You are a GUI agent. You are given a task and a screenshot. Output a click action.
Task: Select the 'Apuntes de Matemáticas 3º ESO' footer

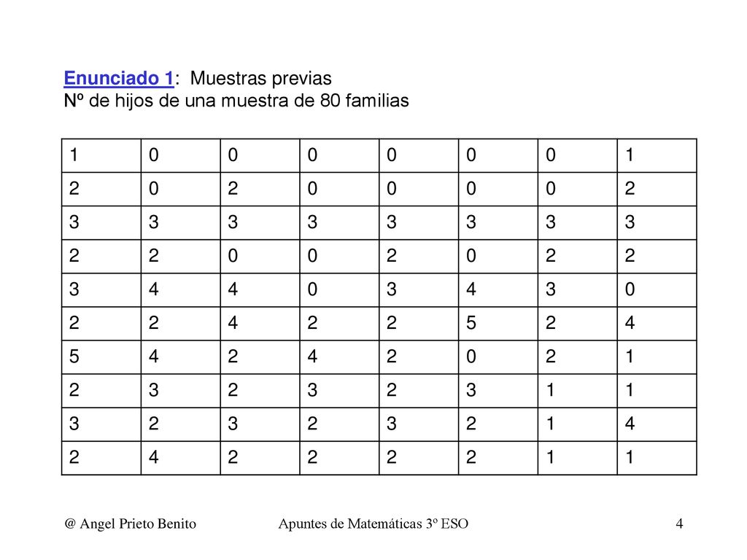coord(373,524)
